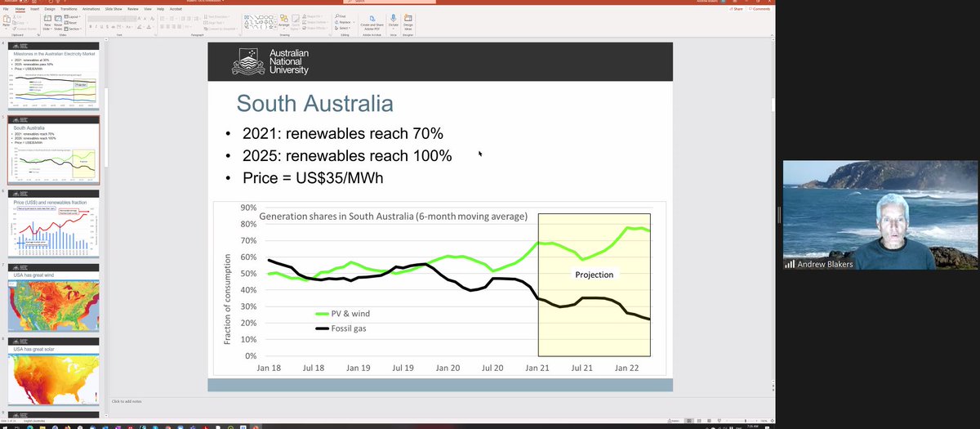Click the Comments button
Screen dimensions: 980x429
coord(760,9)
